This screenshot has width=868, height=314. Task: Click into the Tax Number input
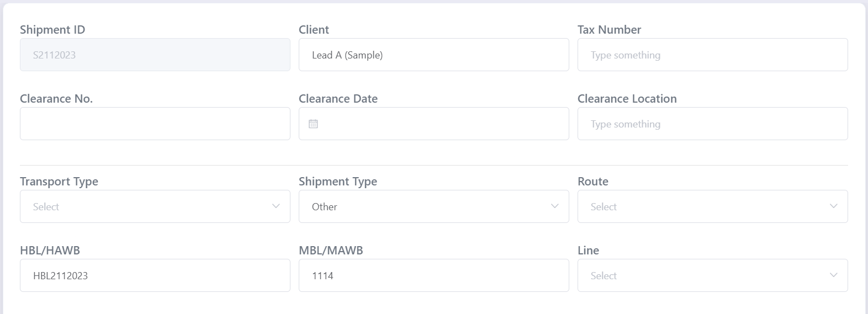(713, 55)
